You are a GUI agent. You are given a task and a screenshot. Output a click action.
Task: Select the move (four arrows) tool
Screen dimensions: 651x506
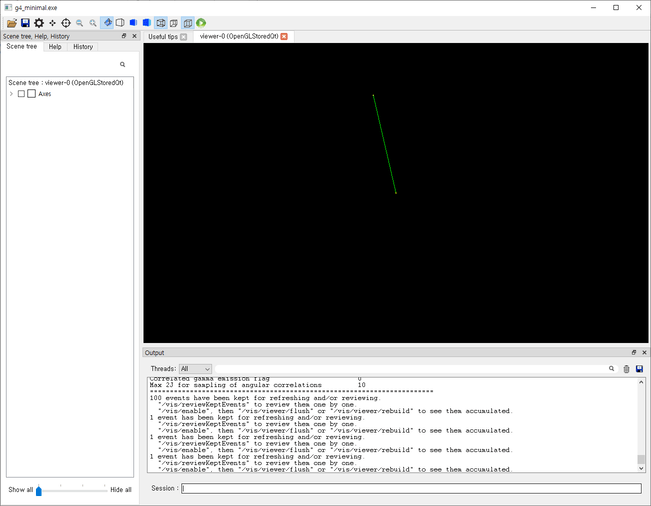(52, 23)
